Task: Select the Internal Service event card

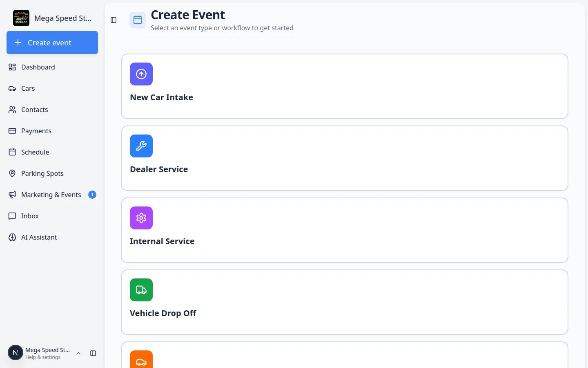Action: coord(345,230)
